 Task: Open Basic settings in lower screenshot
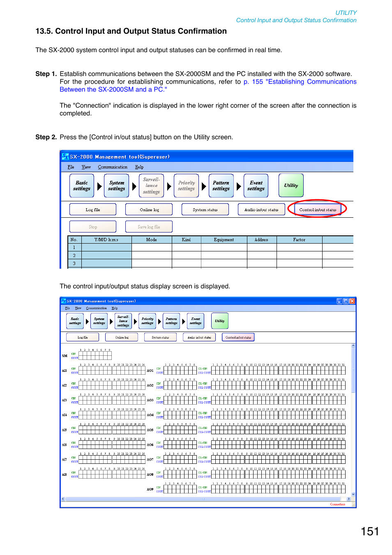(75, 321)
